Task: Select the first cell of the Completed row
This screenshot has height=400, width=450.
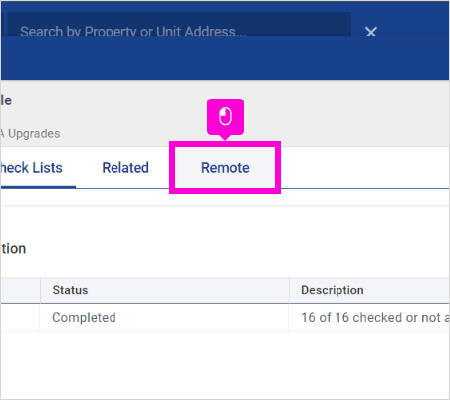Action: [20, 317]
